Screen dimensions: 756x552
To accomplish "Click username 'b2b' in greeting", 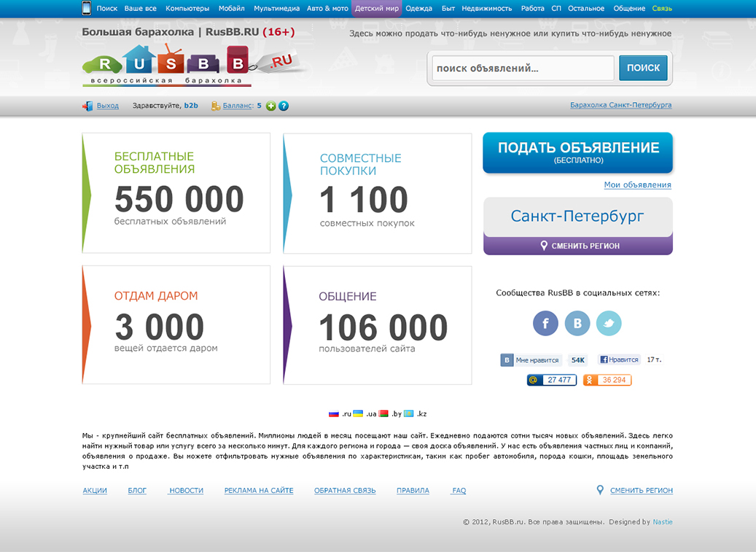I will tap(191, 105).
